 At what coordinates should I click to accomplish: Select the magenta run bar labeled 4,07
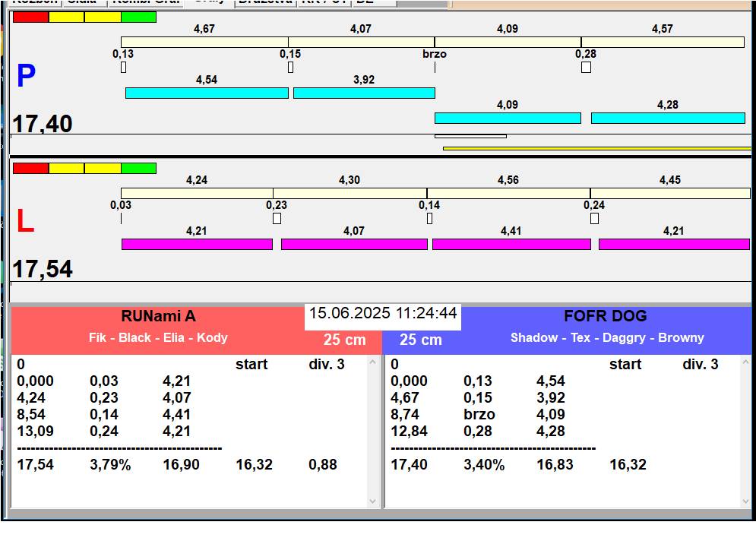[354, 244]
